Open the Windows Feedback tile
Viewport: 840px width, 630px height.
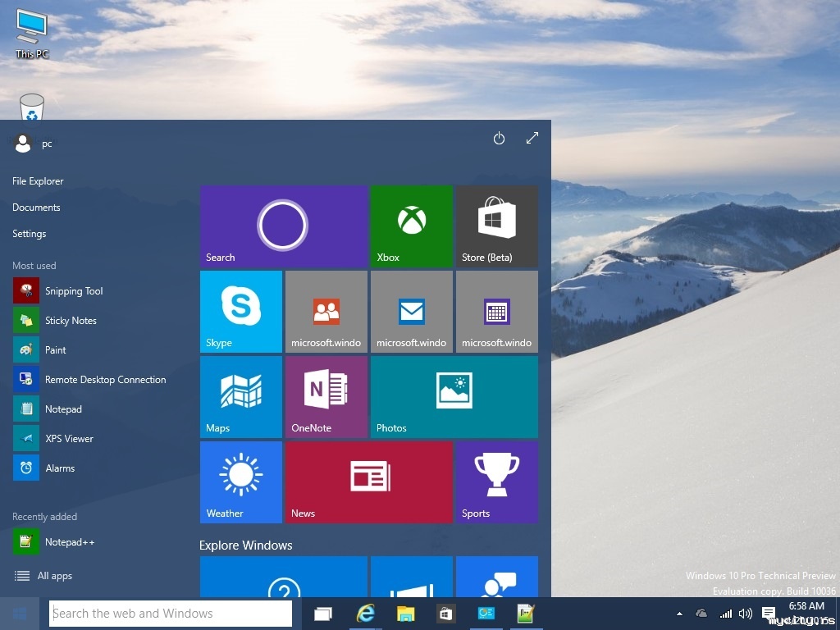pyautogui.click(x=496, y=577)
